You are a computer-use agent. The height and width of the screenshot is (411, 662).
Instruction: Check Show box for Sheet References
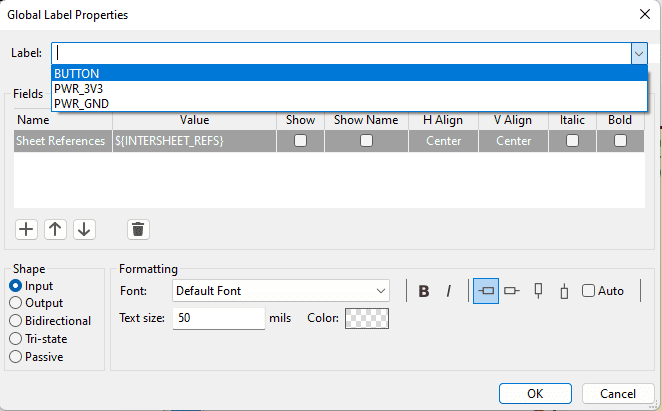point(300,140)
